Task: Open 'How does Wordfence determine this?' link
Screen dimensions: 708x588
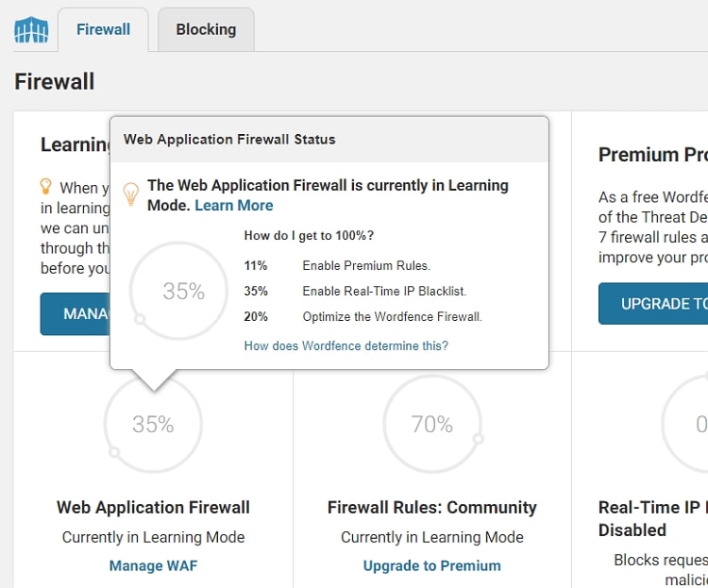Action: coord(346,346)
